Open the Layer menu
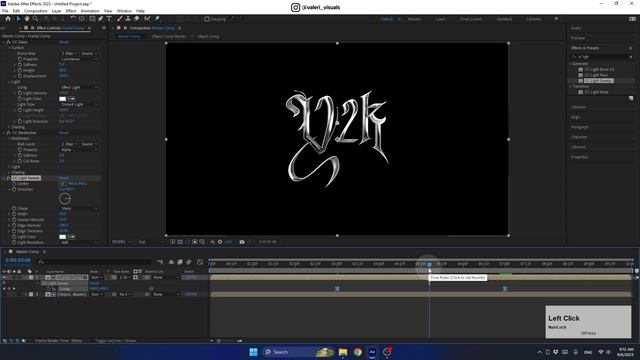The width and height of the screenshot is (640, 360). coord(57,11)
